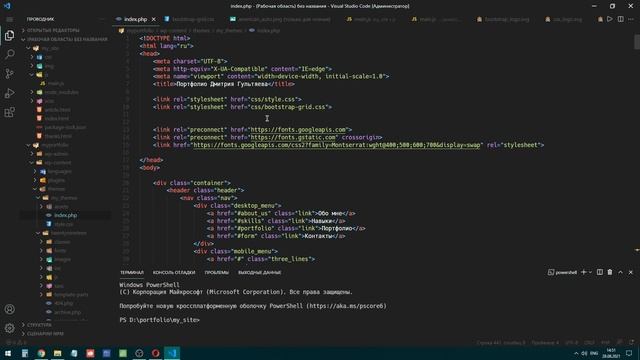This screenshot has height=360, width=640.
Task: Open the Run and Debug view
Action: click(9, 93)
